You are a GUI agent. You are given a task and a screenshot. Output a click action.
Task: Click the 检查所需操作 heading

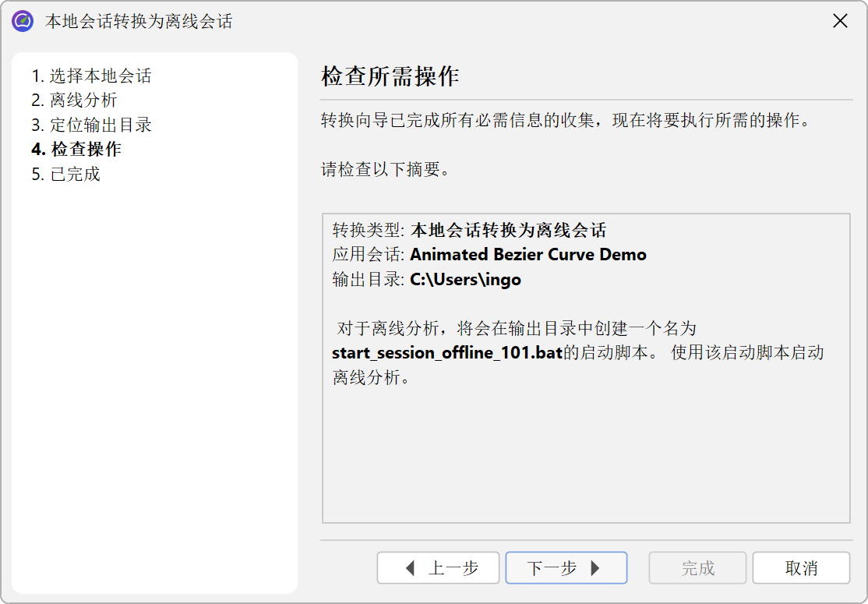pos(390,76)
